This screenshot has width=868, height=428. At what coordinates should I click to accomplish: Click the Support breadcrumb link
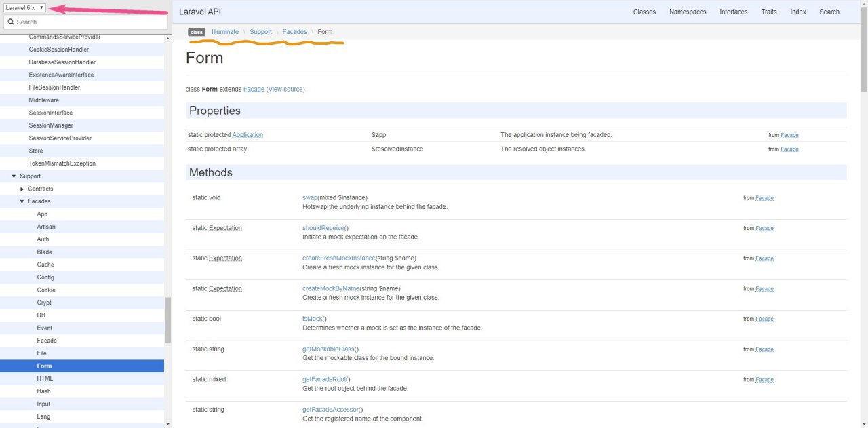[x=260, y=32]
